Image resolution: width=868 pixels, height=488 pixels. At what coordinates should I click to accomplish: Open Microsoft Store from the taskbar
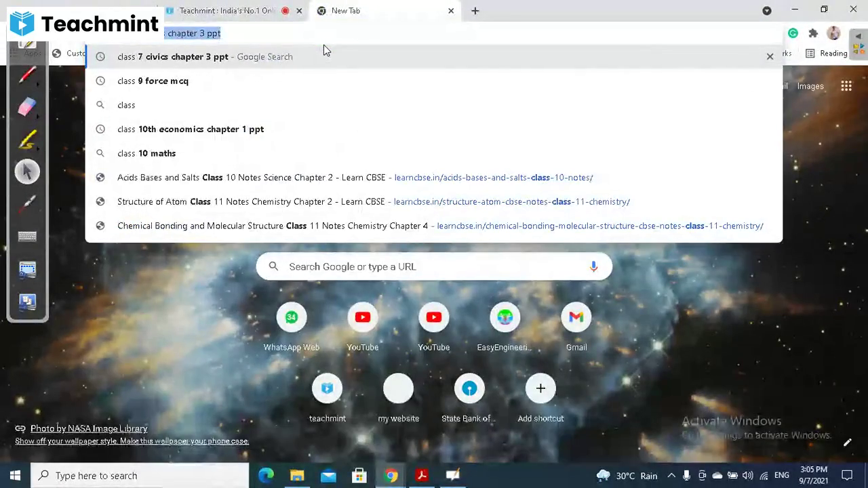coord(359,475)
